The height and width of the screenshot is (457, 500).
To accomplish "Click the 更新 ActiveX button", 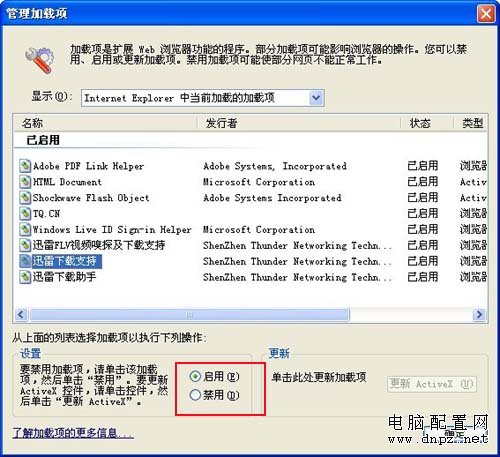I will click(432, 384).
